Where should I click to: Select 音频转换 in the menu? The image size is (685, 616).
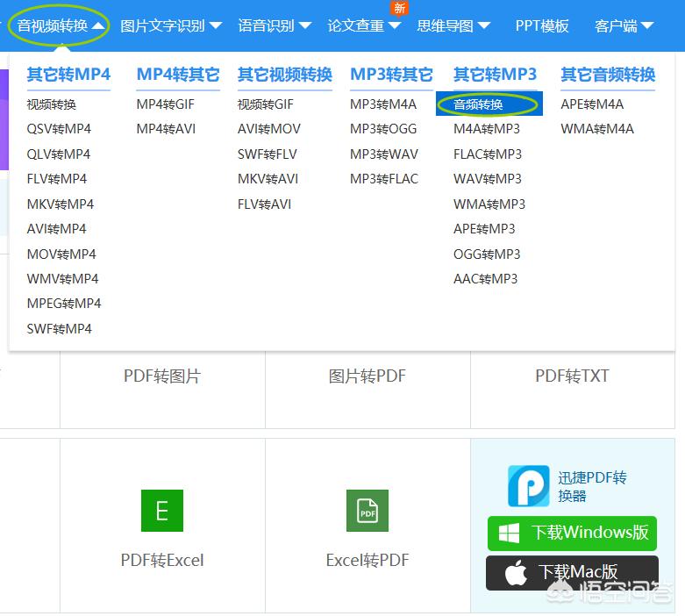489,104
